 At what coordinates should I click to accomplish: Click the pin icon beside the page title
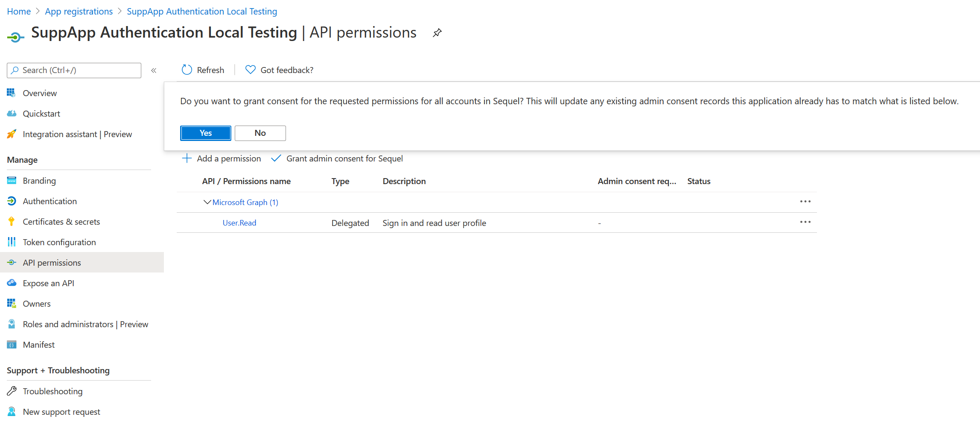pos(437,33)
